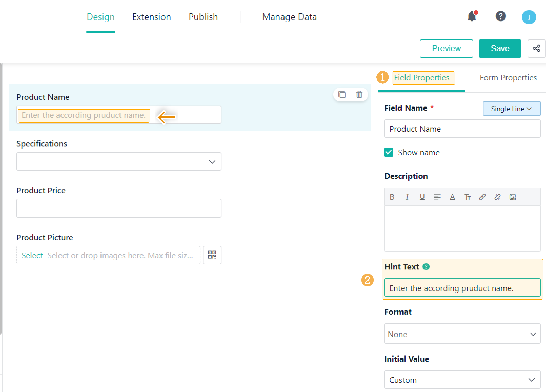Delete the Product Name field
The width and height of the screenshot is (546, 392).
(x=359, y=94)
